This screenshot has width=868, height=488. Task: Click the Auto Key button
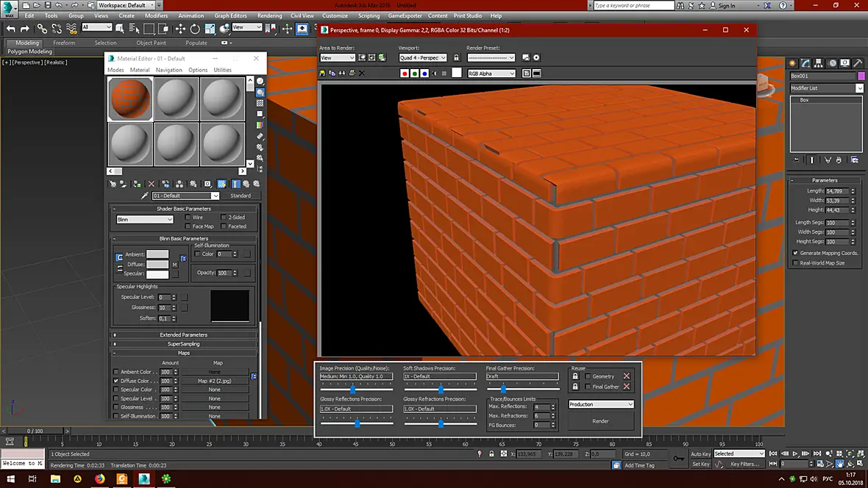click(x=701, y=453)
